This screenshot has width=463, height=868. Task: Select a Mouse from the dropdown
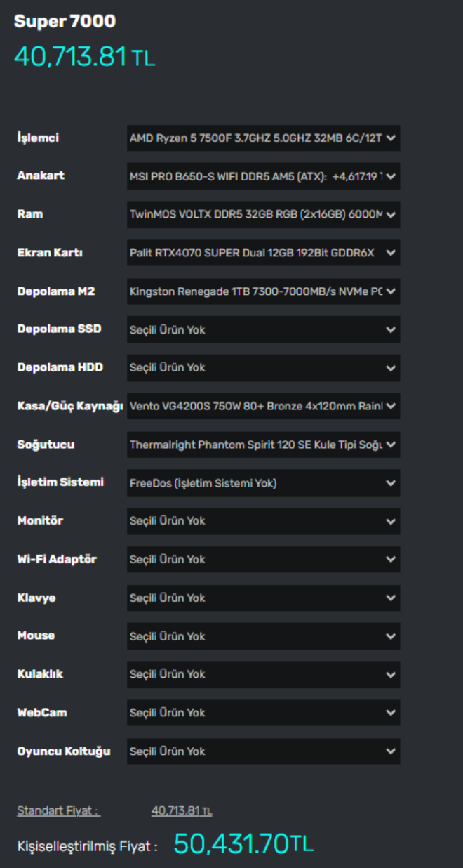[x=263, y=636]
